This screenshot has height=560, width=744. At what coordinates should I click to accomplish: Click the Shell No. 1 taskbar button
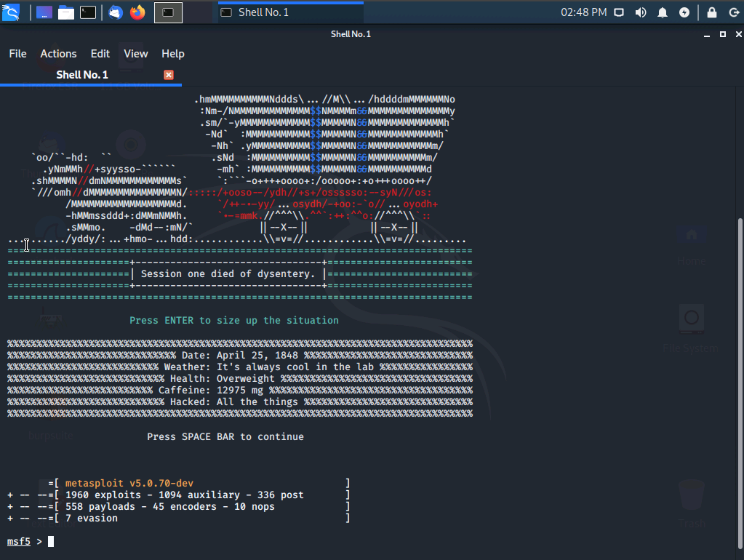coord(291,12)
